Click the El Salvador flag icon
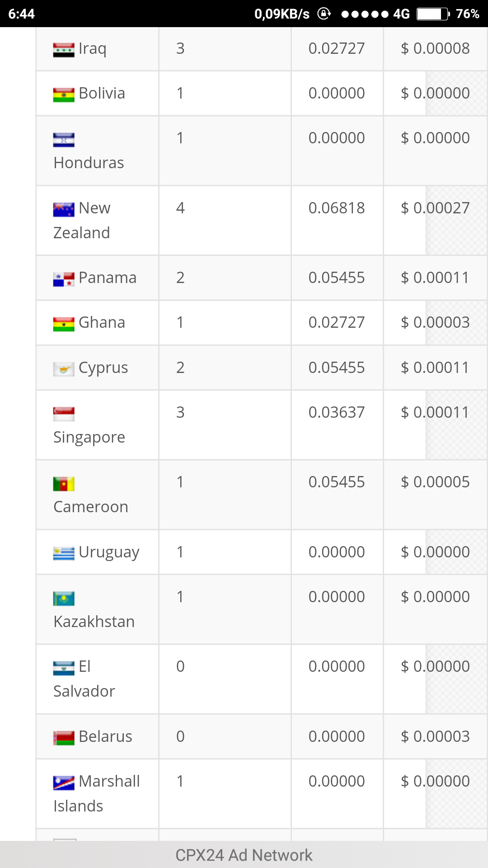The width and height of the screenshot is (488, 868). [x=64, y=668]
